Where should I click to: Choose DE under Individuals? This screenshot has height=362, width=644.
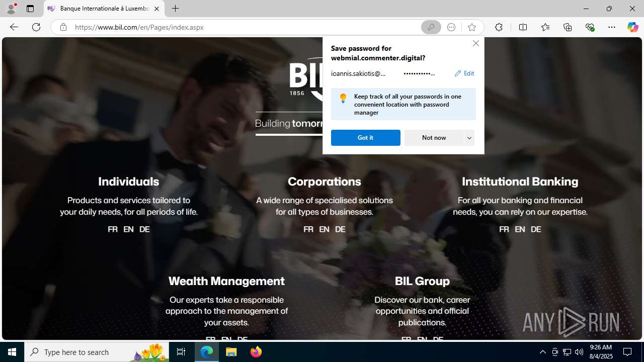tap(144, 229)
